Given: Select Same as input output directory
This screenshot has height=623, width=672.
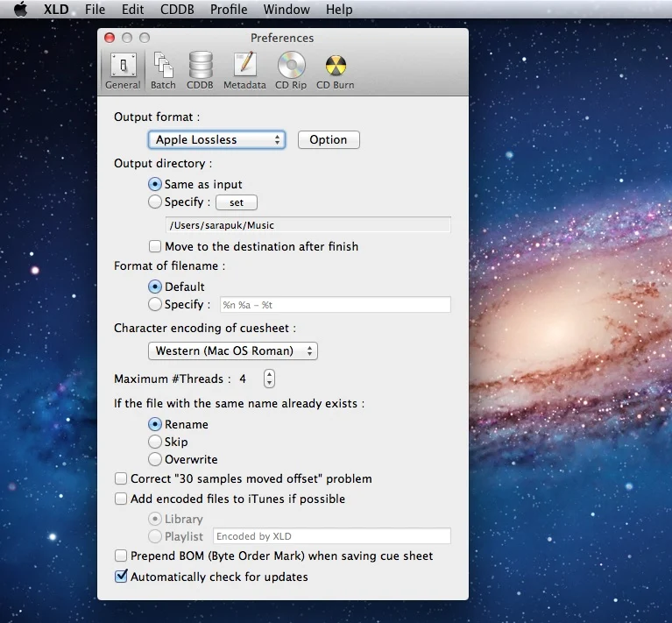Looking at the screenshot, I should tap(155, 184).
